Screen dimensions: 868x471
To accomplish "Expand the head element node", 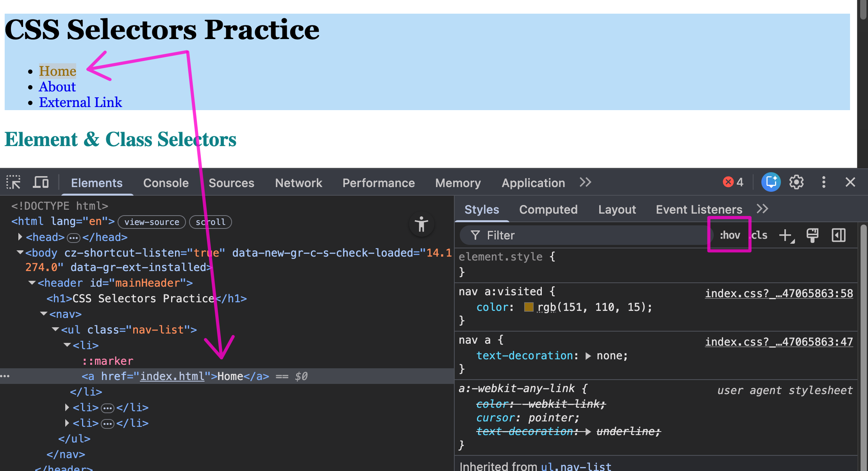I will 20,237.
